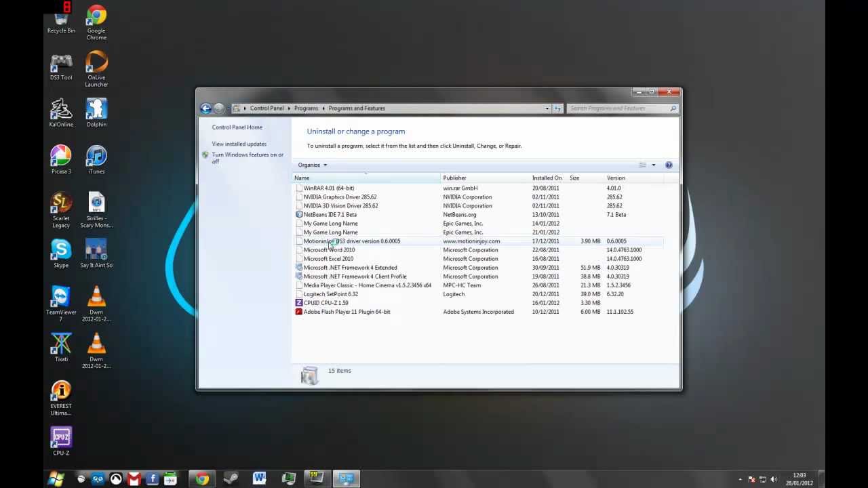Sort by the Publisher column header

click(486, 178)
